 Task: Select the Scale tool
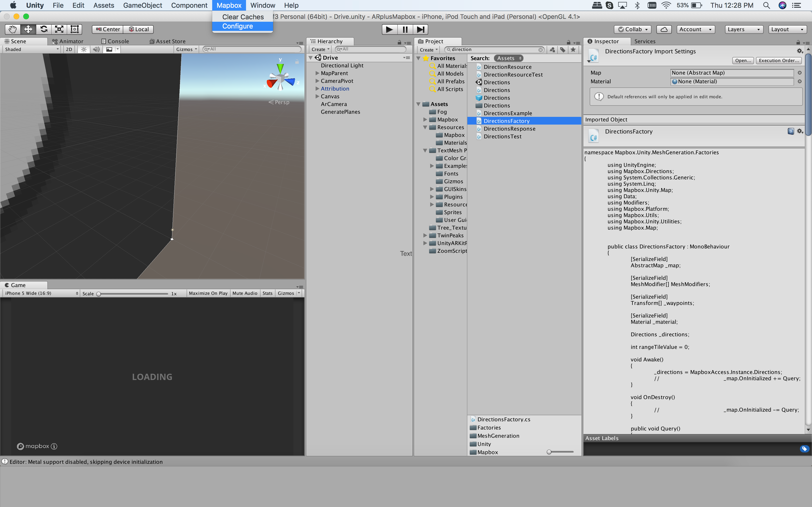click(x=59, y=29)
